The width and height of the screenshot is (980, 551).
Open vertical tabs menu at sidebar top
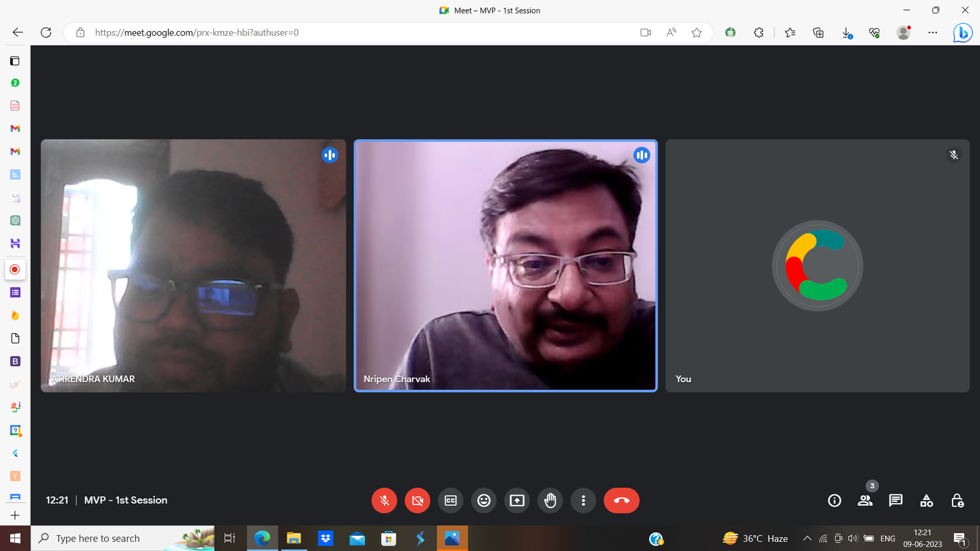click(15, 61)
